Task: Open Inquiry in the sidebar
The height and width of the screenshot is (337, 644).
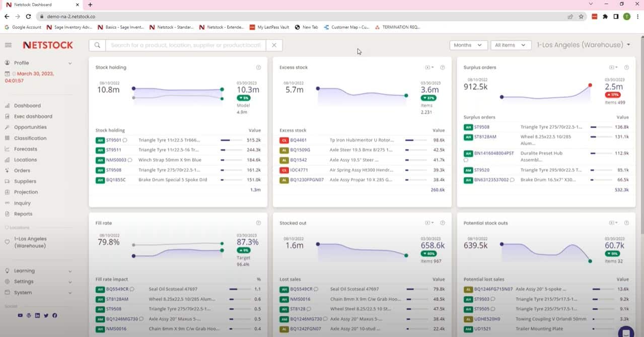Action: pyautogui.click(x=23, y=203)
